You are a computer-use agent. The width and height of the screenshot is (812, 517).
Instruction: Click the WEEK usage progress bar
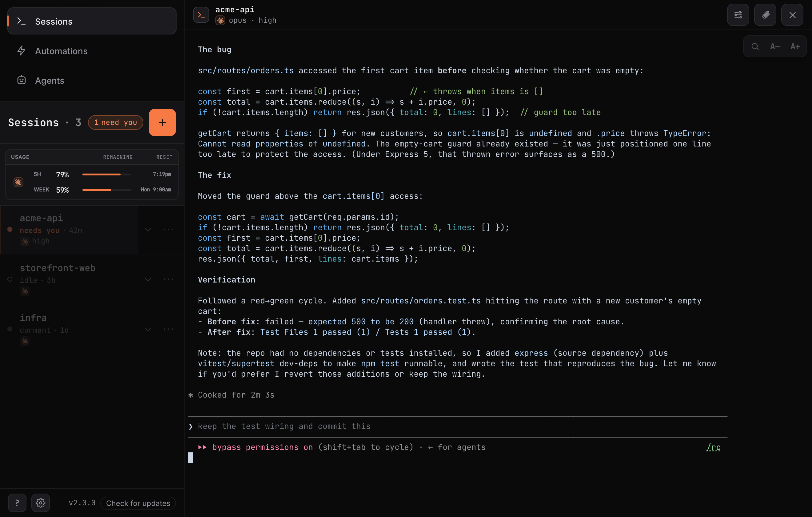[x=106, y=190]
